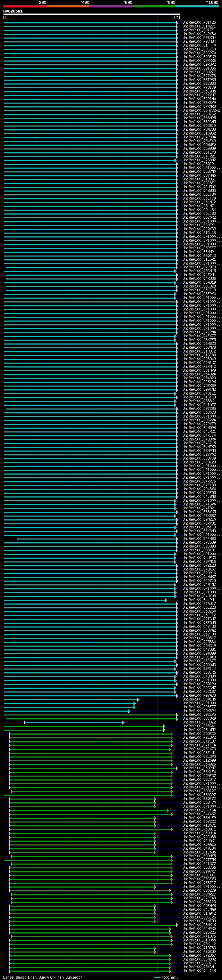Select label UniRef100_P41377
Viewport: 222px width, 980px height.
point(199,864)
